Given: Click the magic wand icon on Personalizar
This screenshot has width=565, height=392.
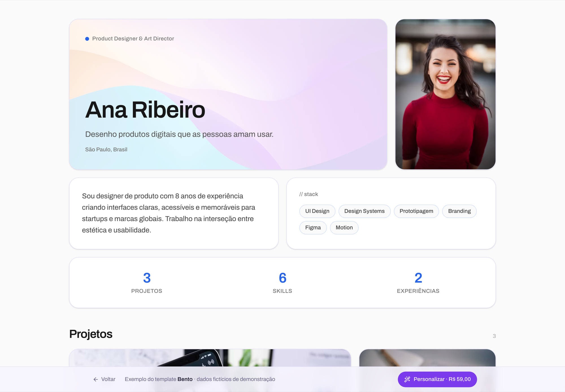Looking at the screenshot, I should [x=407, y=379].
